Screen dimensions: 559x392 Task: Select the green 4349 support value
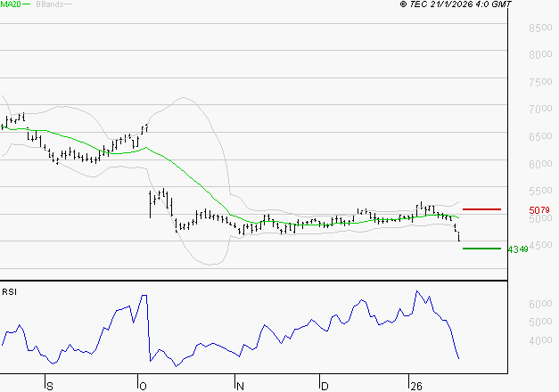point(518,249)
